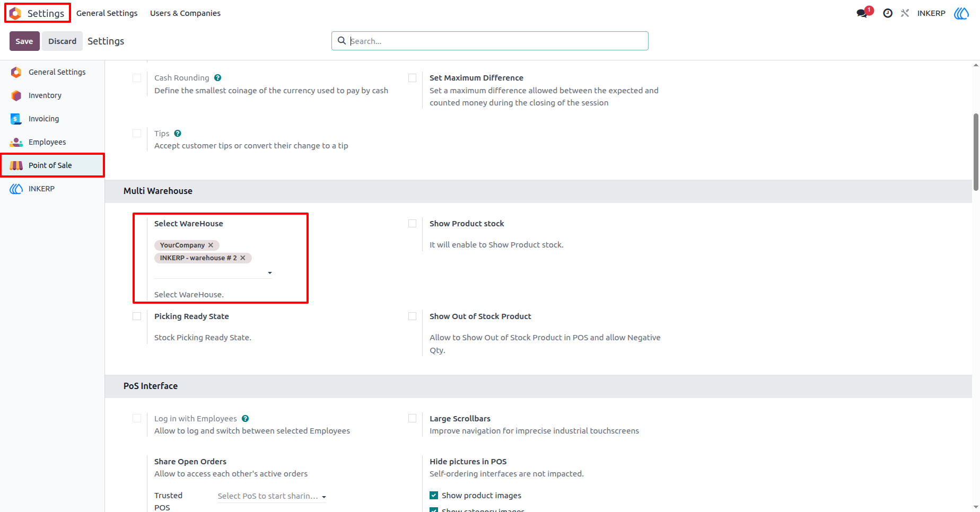Switch to Inventory settings tab
Screen dimensions: 980x512
click(x=52, y=95)
